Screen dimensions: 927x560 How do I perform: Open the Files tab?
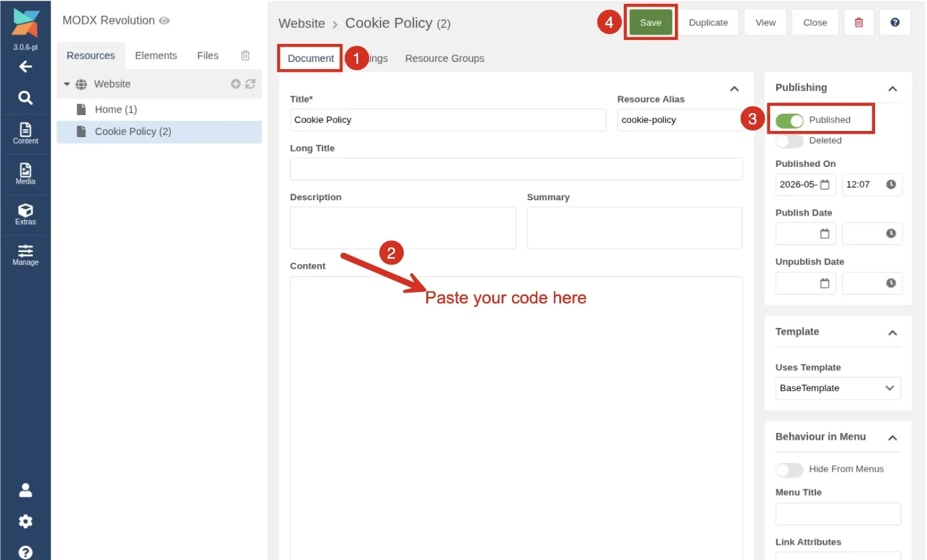[208, 56]
